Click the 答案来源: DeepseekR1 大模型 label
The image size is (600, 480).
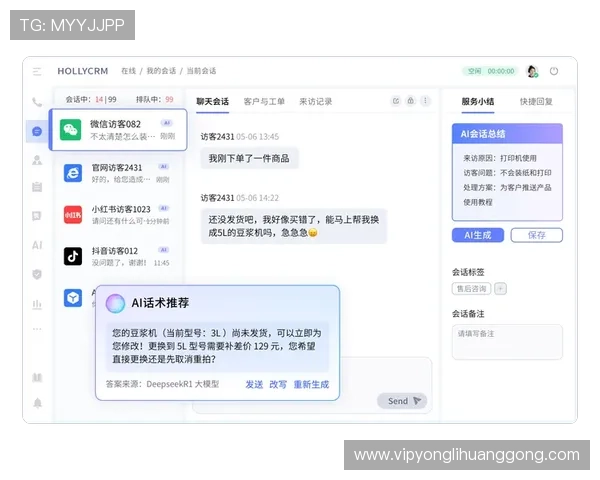[162, 384]
